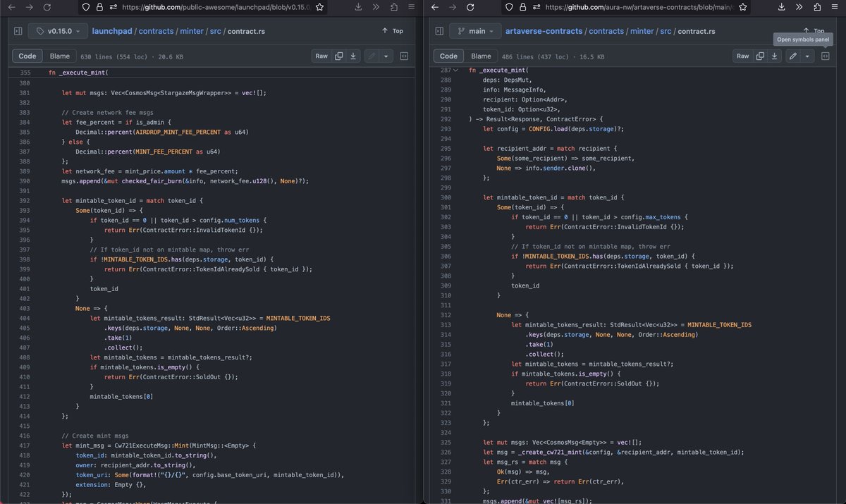
Task: Open contracts breadcrumb in launchpad window
Action: 156,31
